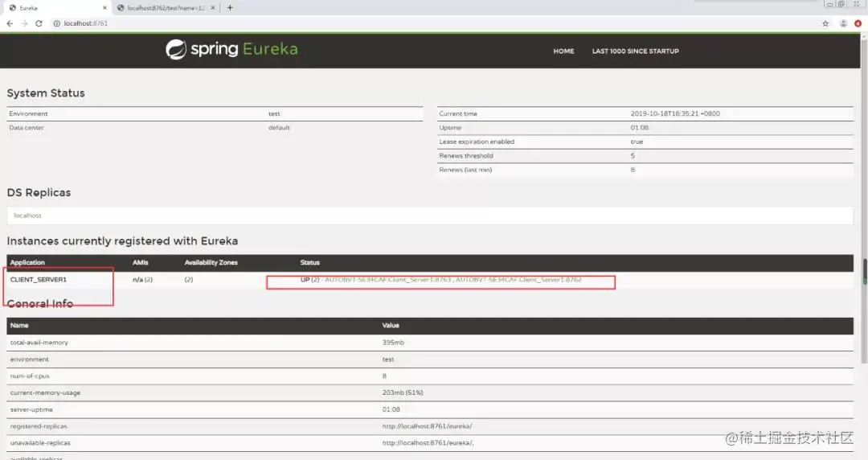The image size is (868, 460).
Task: Click the total-avail-memory value 395mb
Action: point(393,343)
